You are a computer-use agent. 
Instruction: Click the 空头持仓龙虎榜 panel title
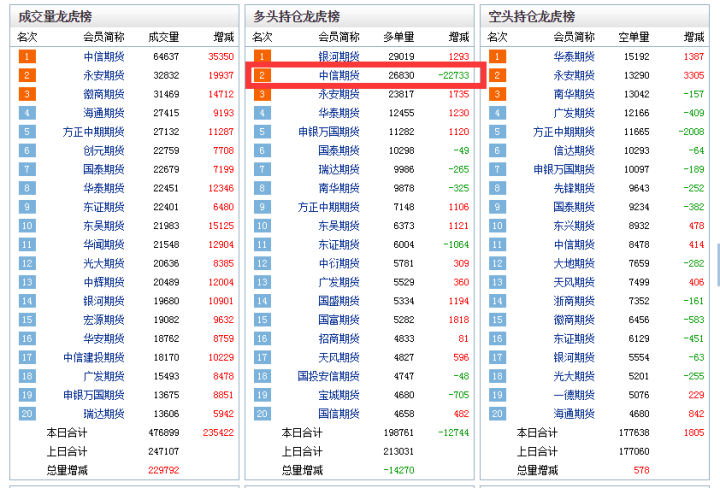point(532,17)
